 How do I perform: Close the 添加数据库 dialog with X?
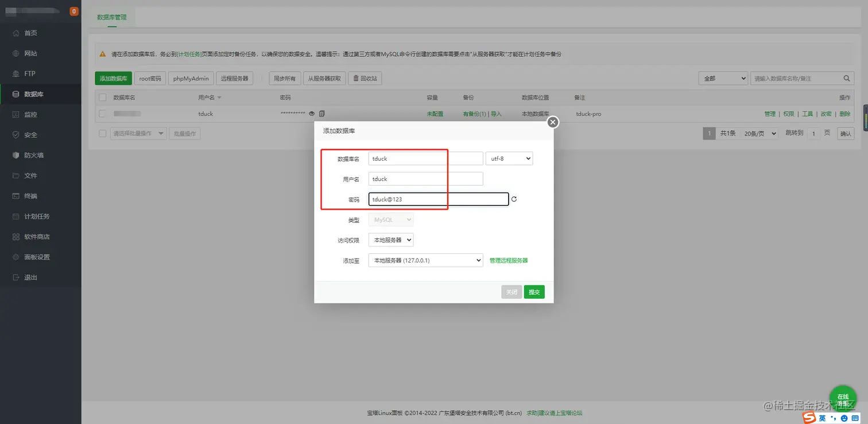553,122
